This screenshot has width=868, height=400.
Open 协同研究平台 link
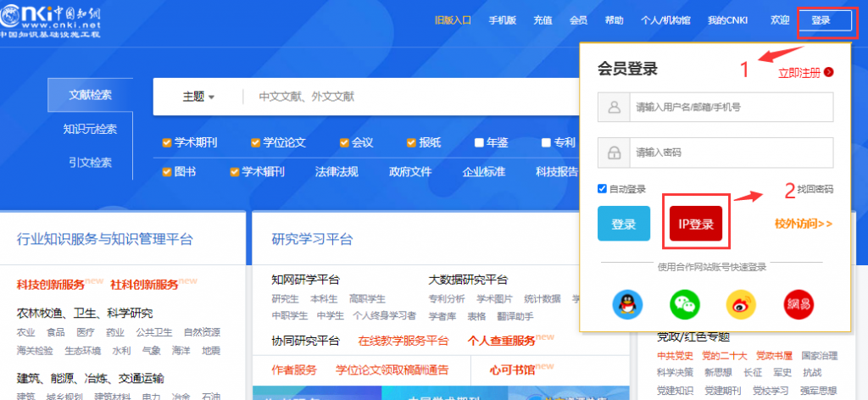click(305, 340)
